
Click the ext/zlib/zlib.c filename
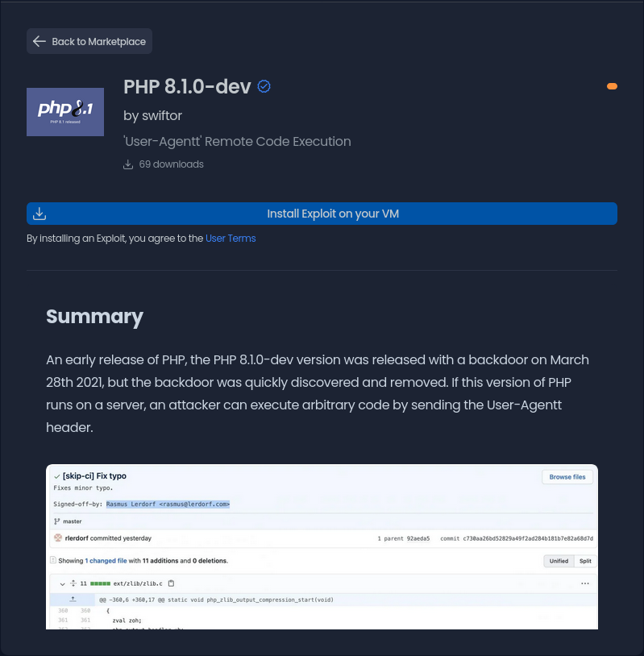coord(138,583)
